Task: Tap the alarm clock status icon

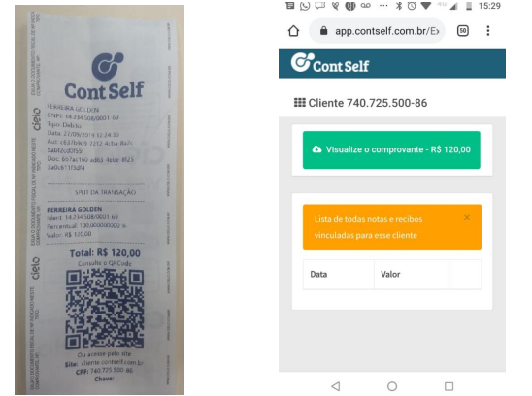Action: [x=412, y=6]
